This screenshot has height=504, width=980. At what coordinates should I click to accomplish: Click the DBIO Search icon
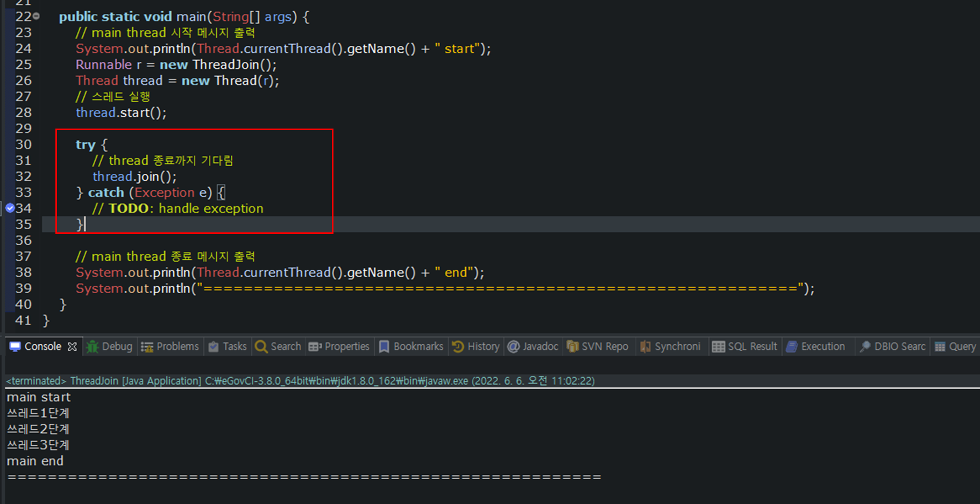click(865, 347)
